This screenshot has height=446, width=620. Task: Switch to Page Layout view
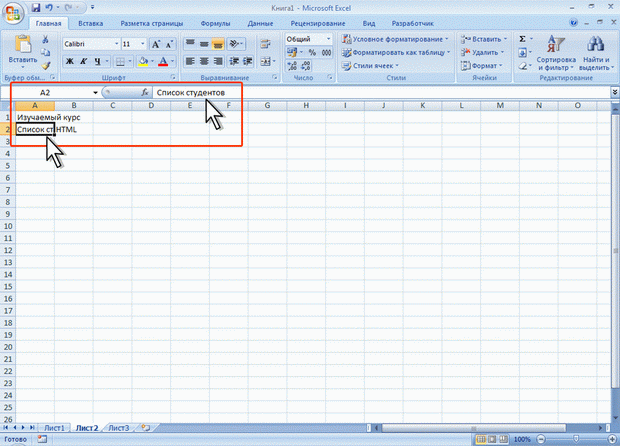click(x=492, y=439)
